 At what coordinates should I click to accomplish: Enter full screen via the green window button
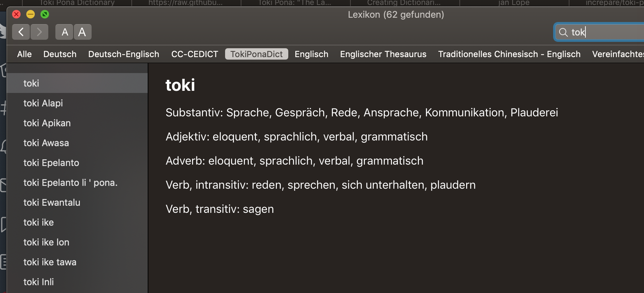click(x=44, y=15)
